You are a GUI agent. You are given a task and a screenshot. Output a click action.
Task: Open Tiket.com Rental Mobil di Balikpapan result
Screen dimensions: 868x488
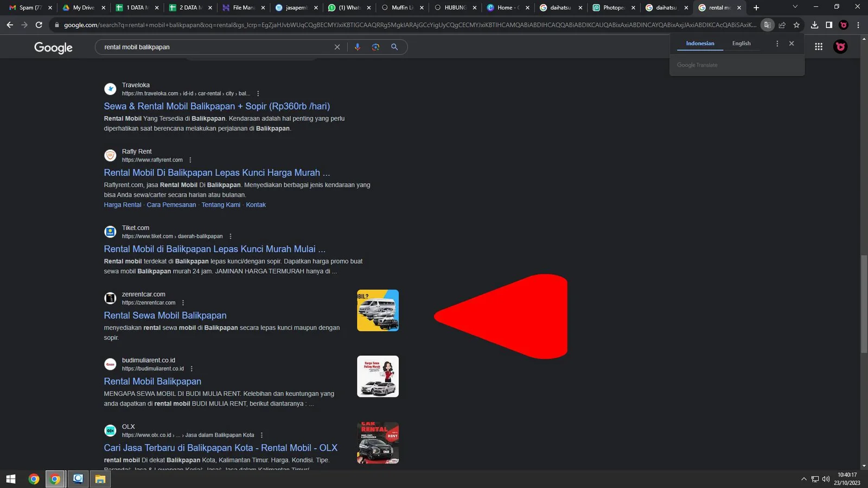214,249
